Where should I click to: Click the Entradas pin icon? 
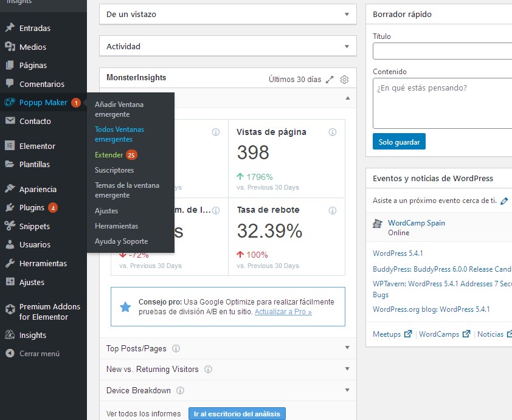click(x=10, y=28)
